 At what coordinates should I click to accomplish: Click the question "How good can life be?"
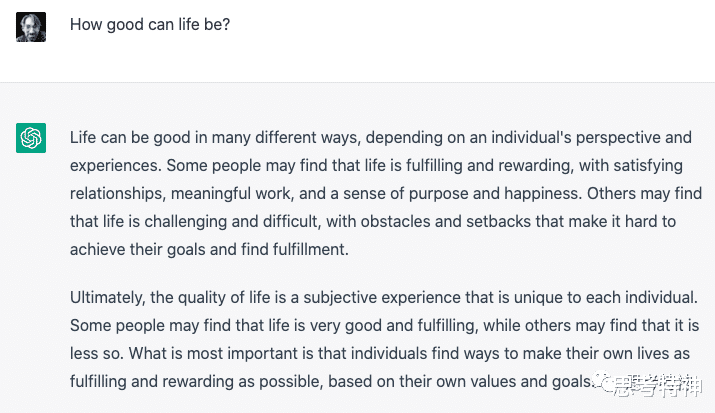click(x=150, y=24)
